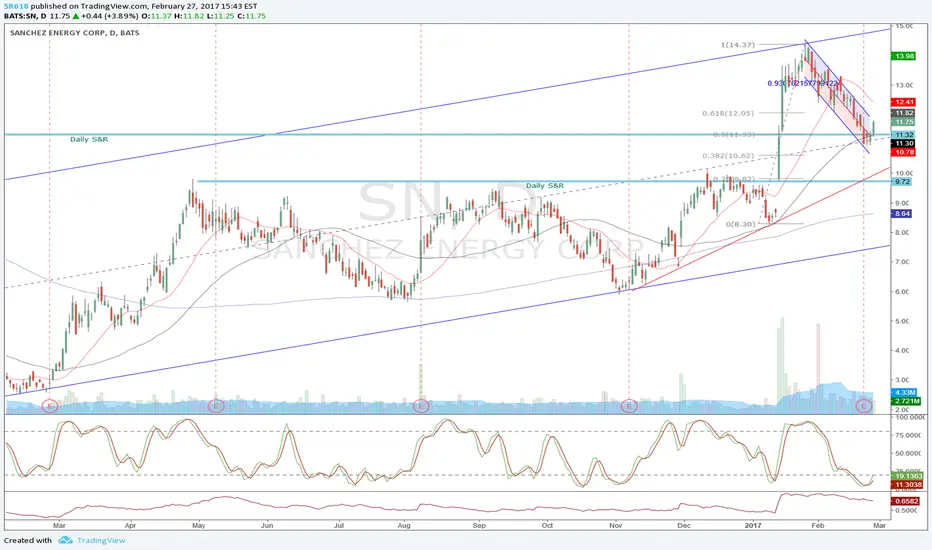Select the 0(8.30) Fibonacci level label
This screenshot has width=932, height=550.
tap(740, 224)
